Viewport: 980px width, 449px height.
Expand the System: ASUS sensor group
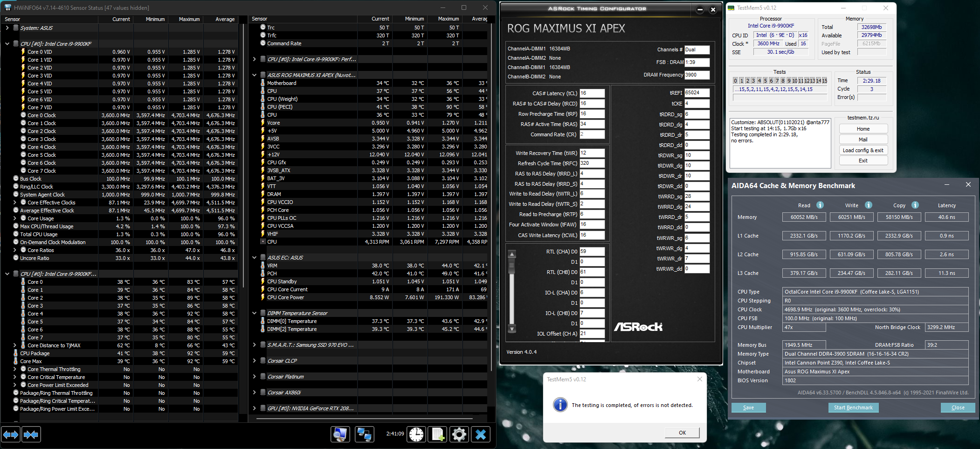[7, 28]
